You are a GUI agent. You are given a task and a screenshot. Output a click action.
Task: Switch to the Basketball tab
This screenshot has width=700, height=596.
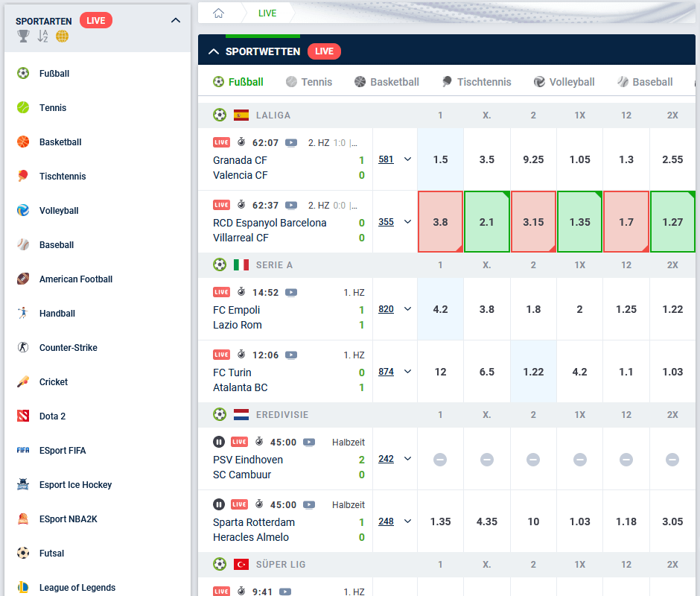[x=386, y=82]
